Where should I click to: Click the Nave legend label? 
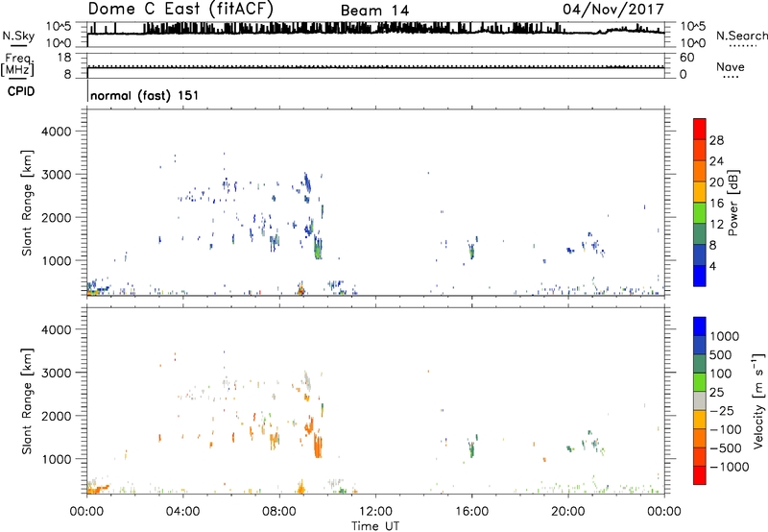point(731,66)
